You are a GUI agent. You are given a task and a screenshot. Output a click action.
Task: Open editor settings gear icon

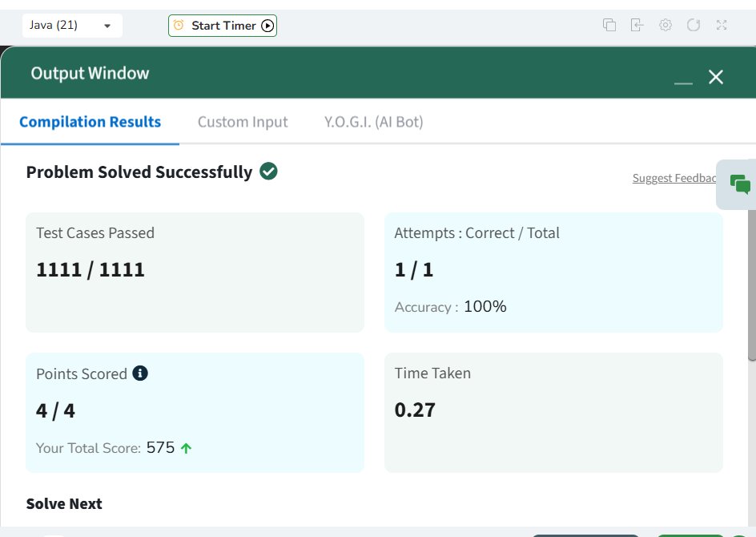click(666, 25)
